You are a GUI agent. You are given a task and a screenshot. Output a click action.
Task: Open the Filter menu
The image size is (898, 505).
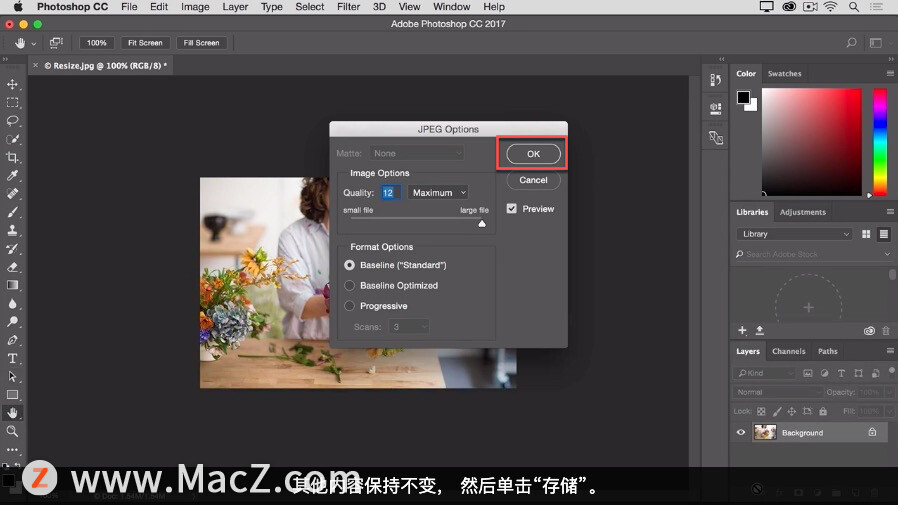(x=348, y=7)
